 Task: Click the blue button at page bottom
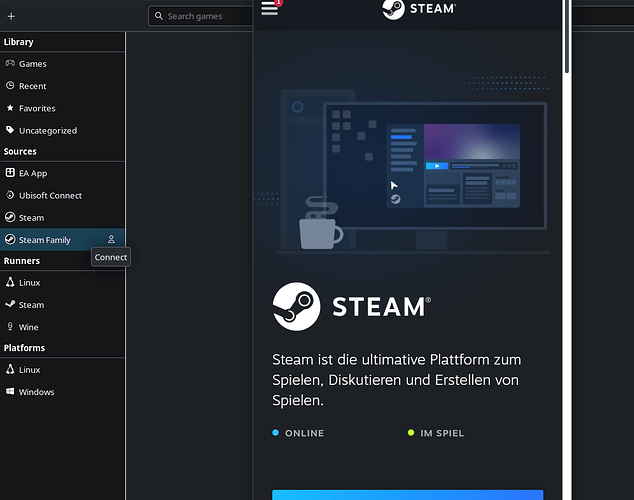(408, 495)
